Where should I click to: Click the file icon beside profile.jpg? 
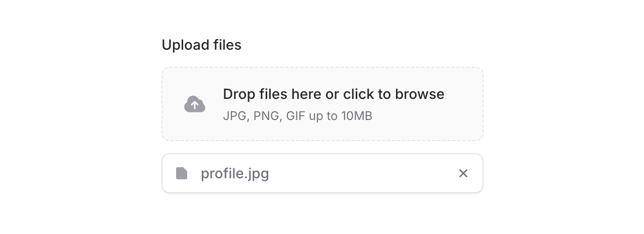pos(182,173)
